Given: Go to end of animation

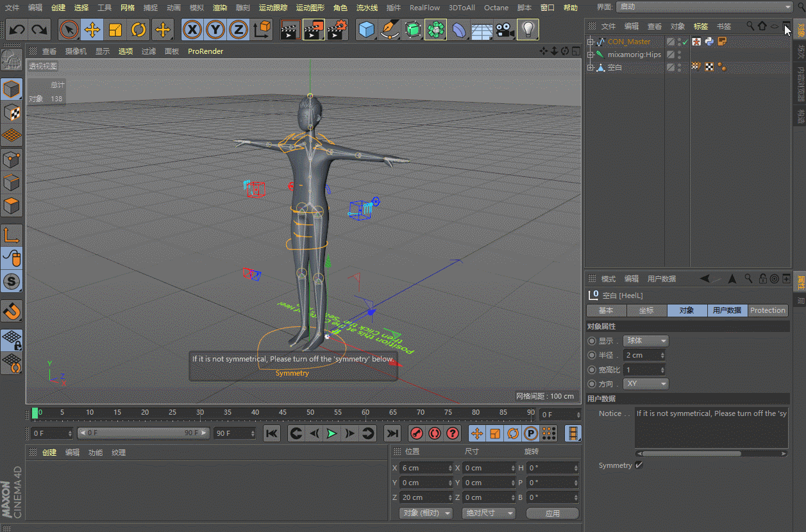Looking at the screenshot, I should click(392, 434).
